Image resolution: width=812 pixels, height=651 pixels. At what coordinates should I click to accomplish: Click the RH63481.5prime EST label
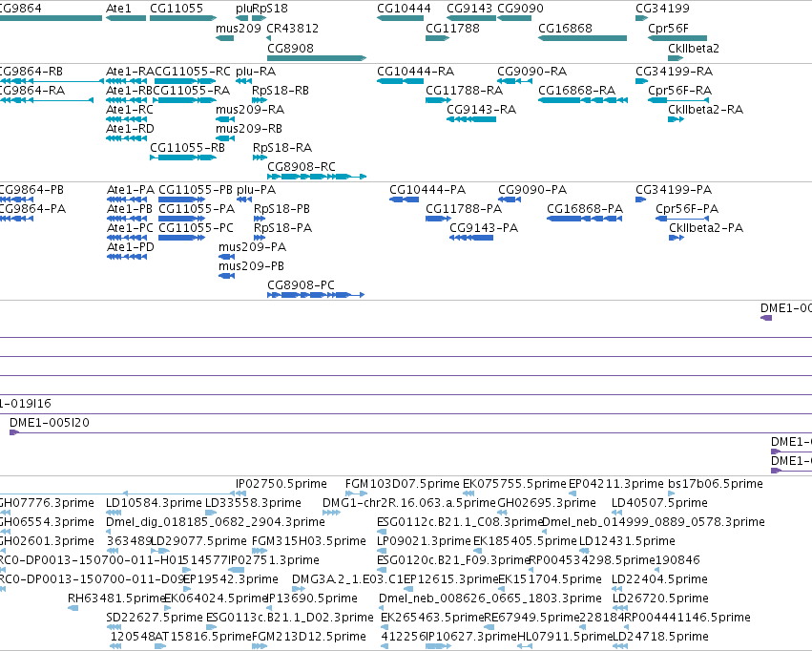(116, 598)
